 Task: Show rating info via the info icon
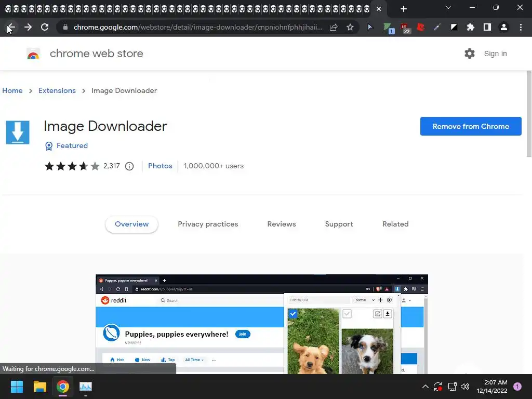pyautogui.click(x=129, y=166)
